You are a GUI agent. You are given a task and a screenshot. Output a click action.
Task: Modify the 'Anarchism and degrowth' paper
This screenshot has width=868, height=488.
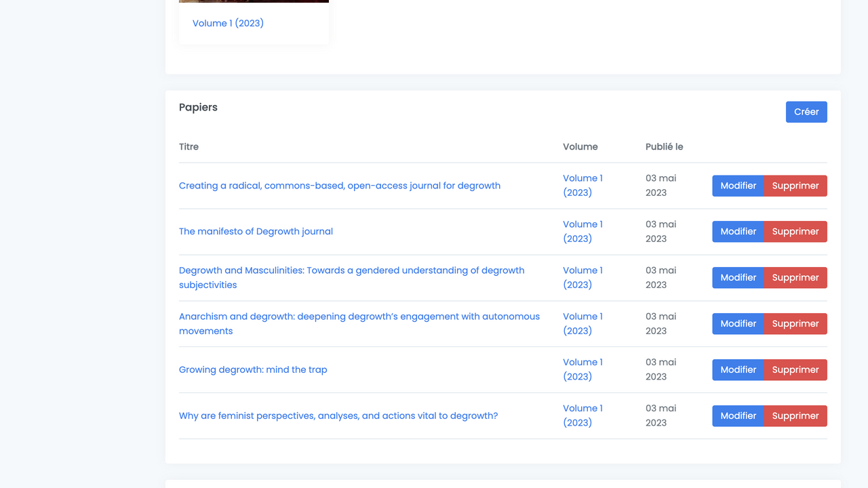tap(738, 324)
